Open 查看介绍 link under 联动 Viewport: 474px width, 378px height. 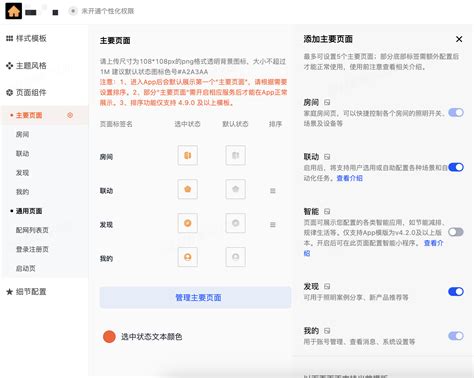[349, 178]
